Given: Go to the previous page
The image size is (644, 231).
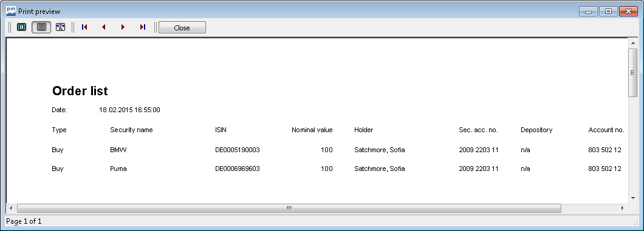Looking at the screenshot, I should click(103, 27).
